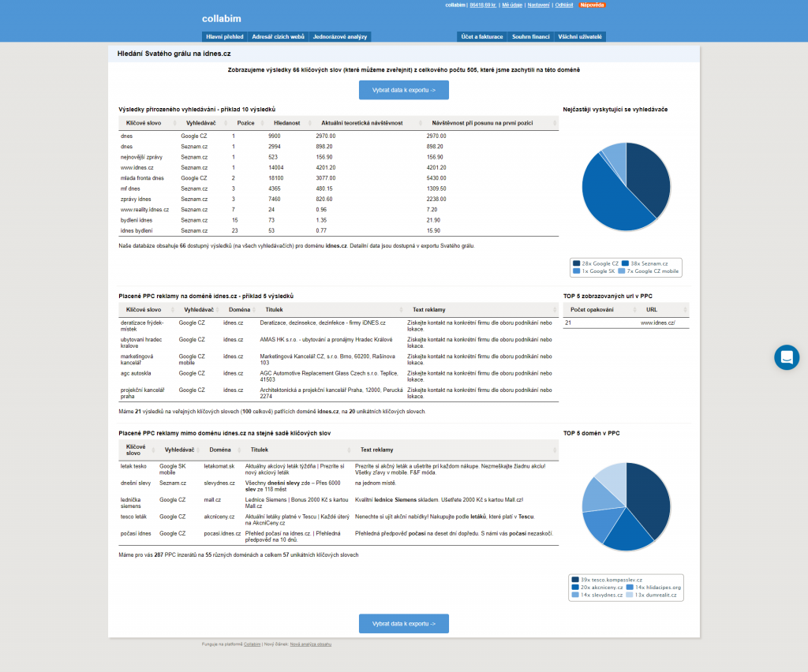Switch to Adresář cizích webů tab

click(278, 36)
